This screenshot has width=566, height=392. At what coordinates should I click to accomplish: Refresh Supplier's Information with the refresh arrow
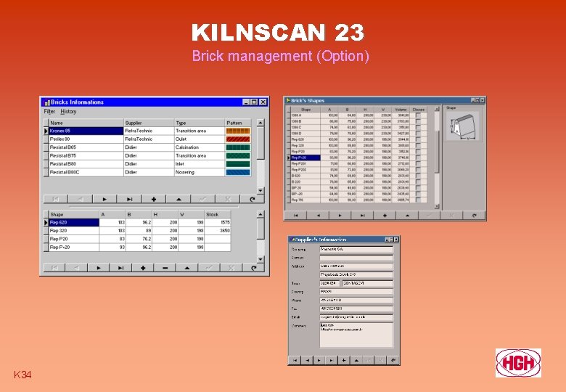(x=393, y=360)
